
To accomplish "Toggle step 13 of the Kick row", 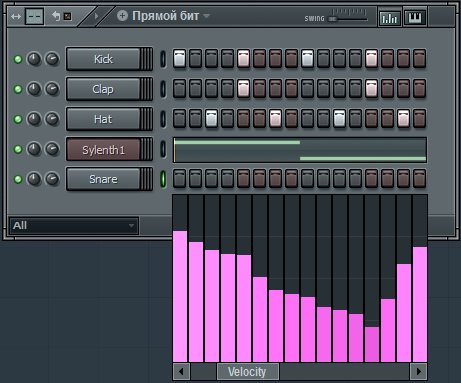I will pyautogui.click(x=371, y=59).
